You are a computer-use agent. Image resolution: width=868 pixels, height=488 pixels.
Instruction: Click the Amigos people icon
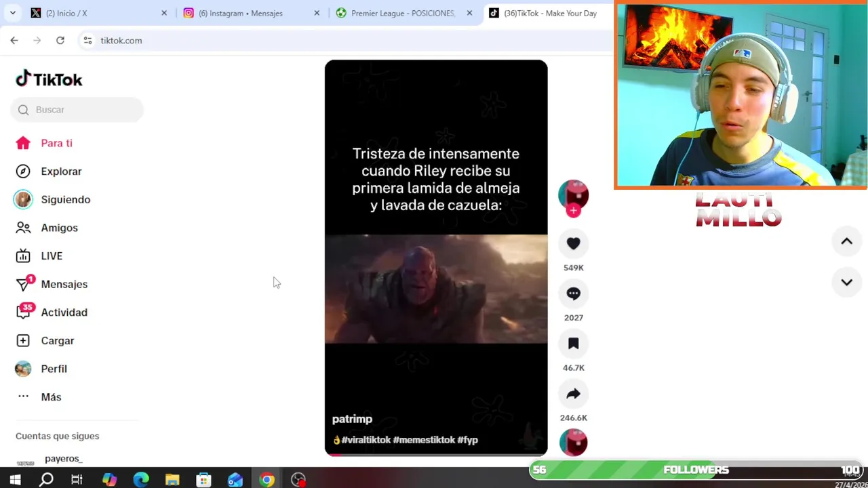(23, 228)
